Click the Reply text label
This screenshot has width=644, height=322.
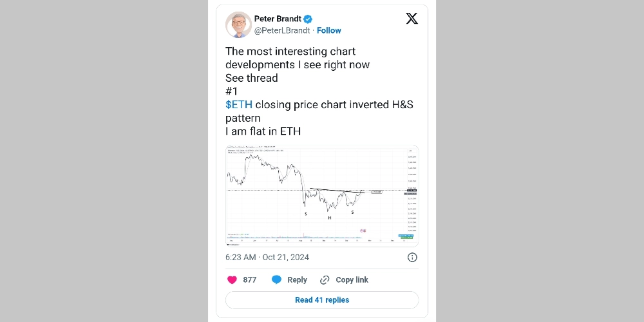[x=297, y=279]
